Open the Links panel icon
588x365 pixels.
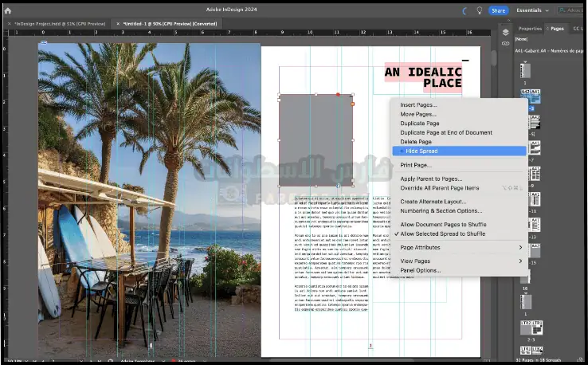505,43
